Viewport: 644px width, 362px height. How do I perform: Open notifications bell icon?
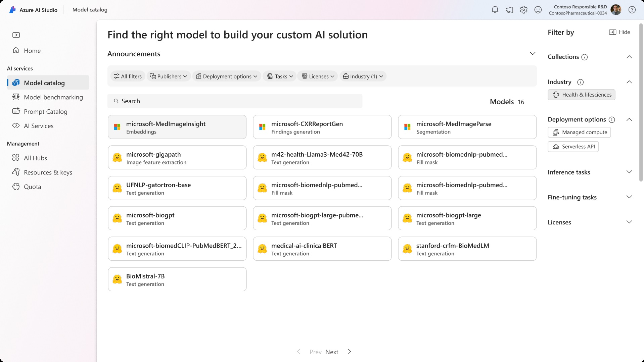pos(494,10)
